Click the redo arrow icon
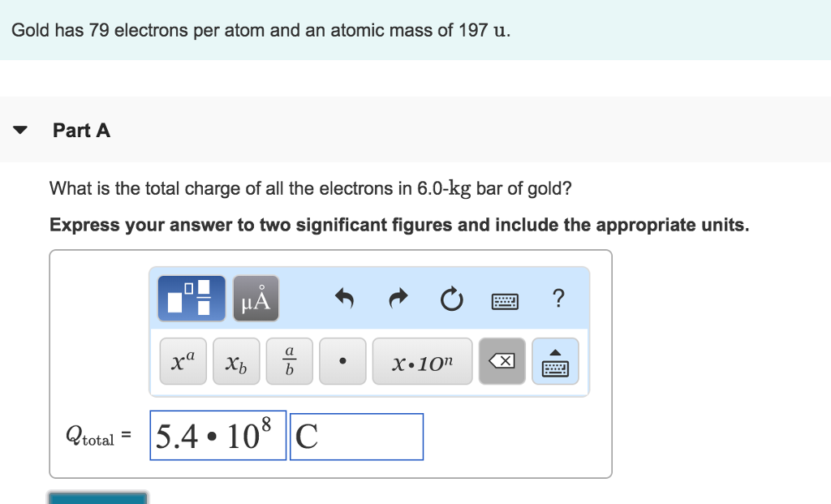The height and width of the screenshot is (504, 831). pos(398,298)
